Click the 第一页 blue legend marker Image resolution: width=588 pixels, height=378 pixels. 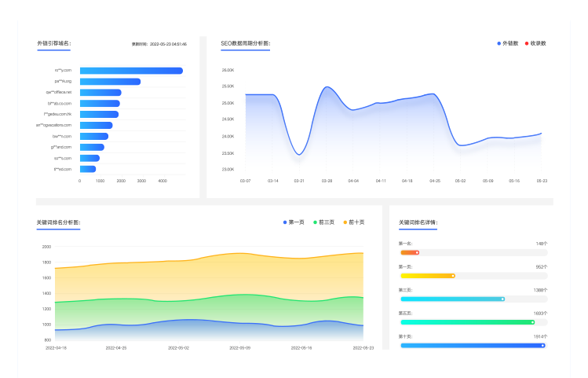285,222
